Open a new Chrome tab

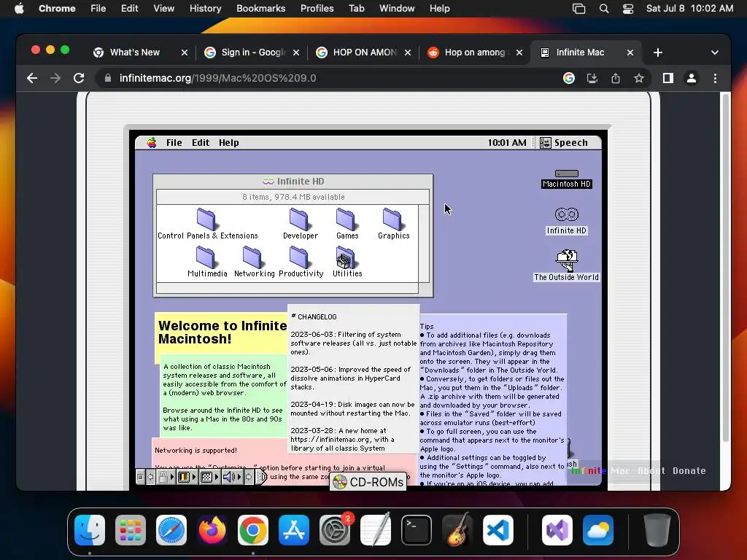pyautogui.click(x=658, y=52)
